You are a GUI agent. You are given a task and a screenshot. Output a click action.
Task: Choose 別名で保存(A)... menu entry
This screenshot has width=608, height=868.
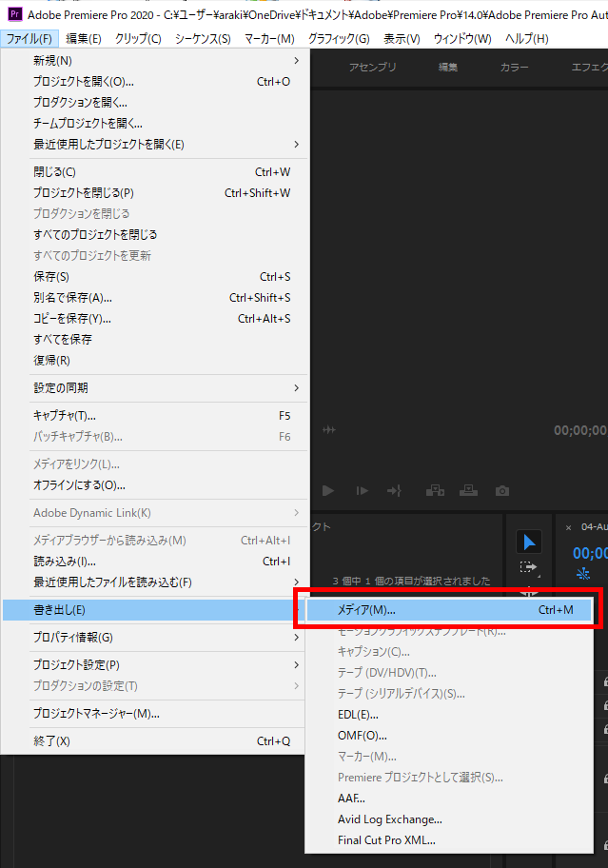pos(154,298)
